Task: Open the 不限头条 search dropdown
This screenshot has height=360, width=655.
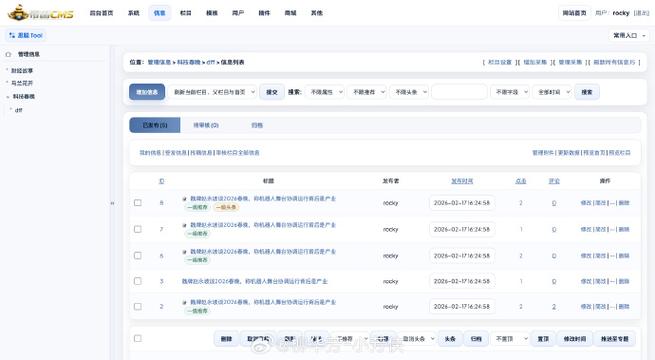Action: [410, 92]
